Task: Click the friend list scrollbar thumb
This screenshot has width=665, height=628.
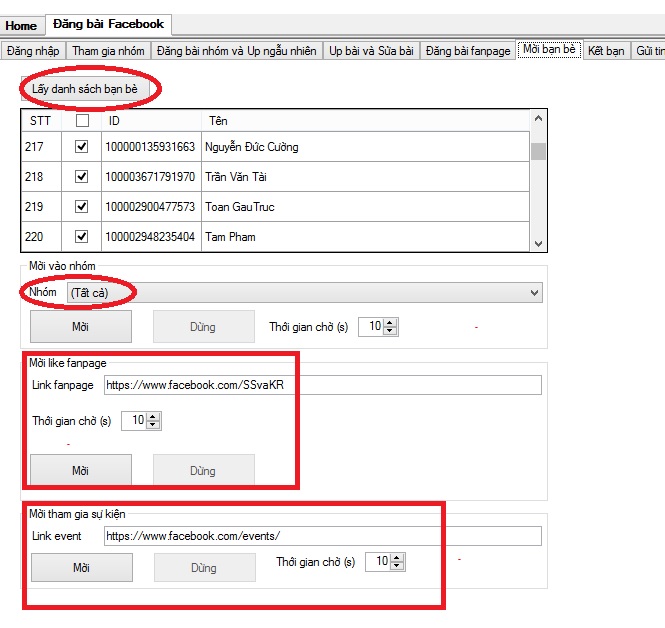Action: [x=539, y=151]
